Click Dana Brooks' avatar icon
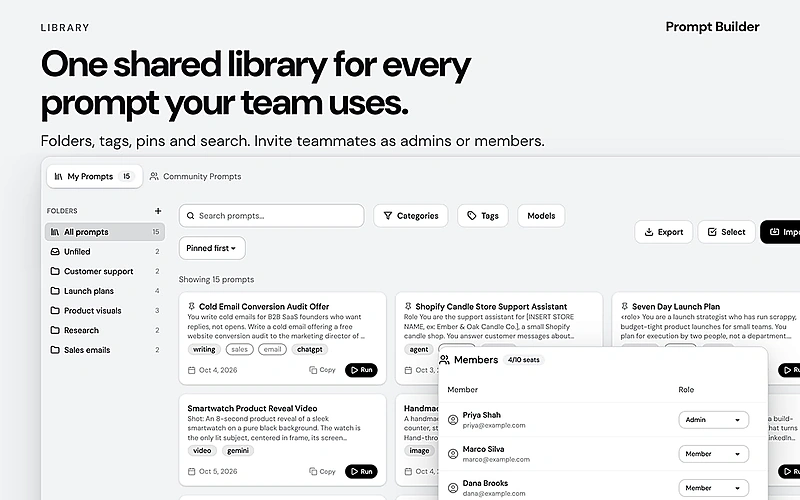This screenshot has width=800, height=500. (x=453, y=488)
